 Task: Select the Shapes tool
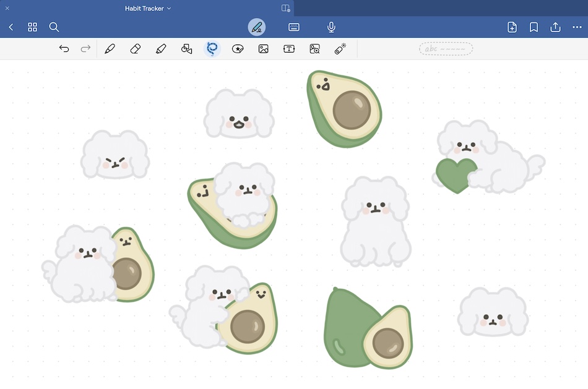coord(186,49)
